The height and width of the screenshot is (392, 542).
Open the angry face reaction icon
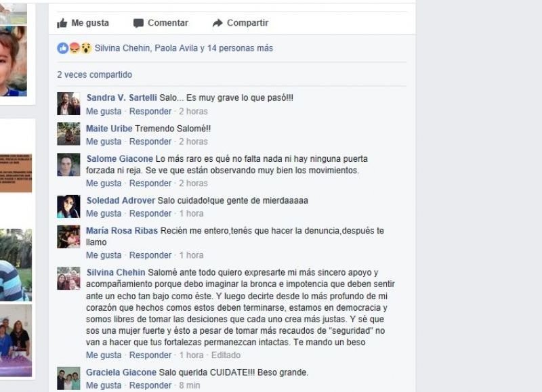[x=75, y=48]
